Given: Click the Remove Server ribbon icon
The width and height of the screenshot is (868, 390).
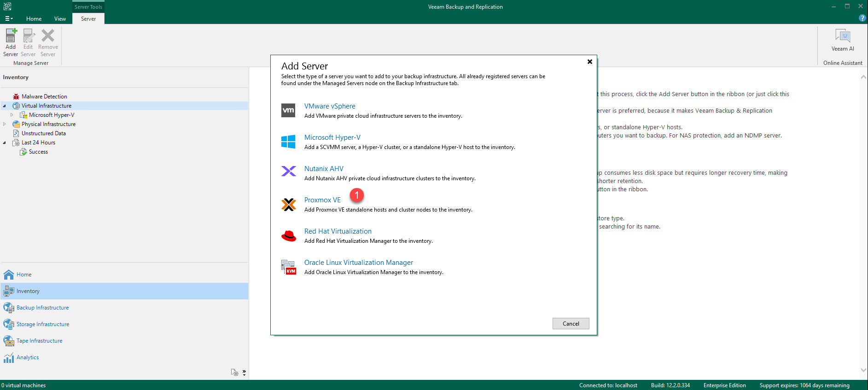Looking at the screenshot, I should [48, 36].
